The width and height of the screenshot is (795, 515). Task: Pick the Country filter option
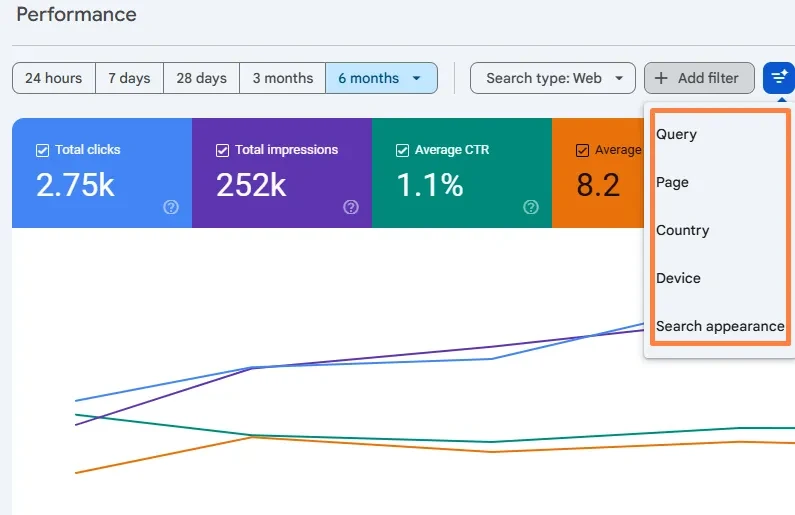pyautogui.click(x=683, y=230)
